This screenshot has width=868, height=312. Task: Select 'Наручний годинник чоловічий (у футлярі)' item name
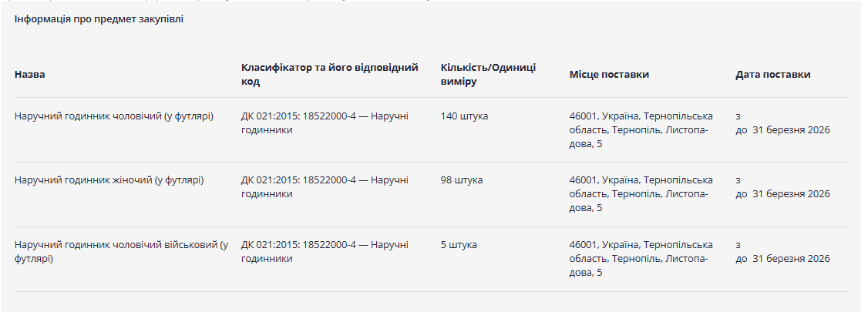113,116
